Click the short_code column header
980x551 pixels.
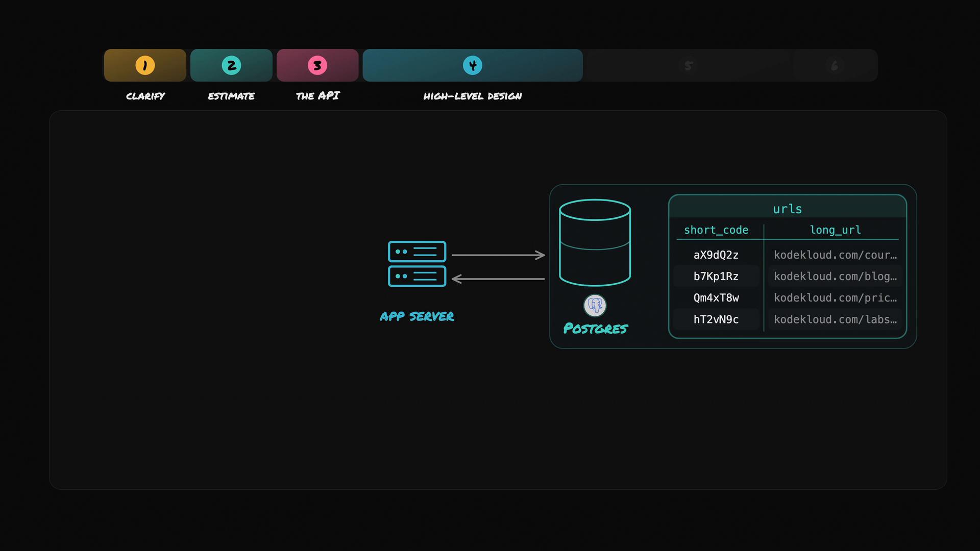[716, 230]
